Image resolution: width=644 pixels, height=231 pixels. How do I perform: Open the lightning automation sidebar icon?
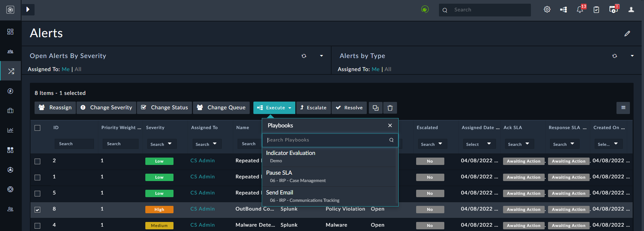(x=10, y=91)
